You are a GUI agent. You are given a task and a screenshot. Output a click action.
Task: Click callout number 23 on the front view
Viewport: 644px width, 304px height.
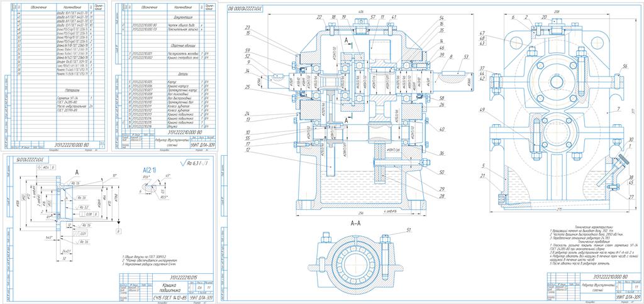[248, 27]
